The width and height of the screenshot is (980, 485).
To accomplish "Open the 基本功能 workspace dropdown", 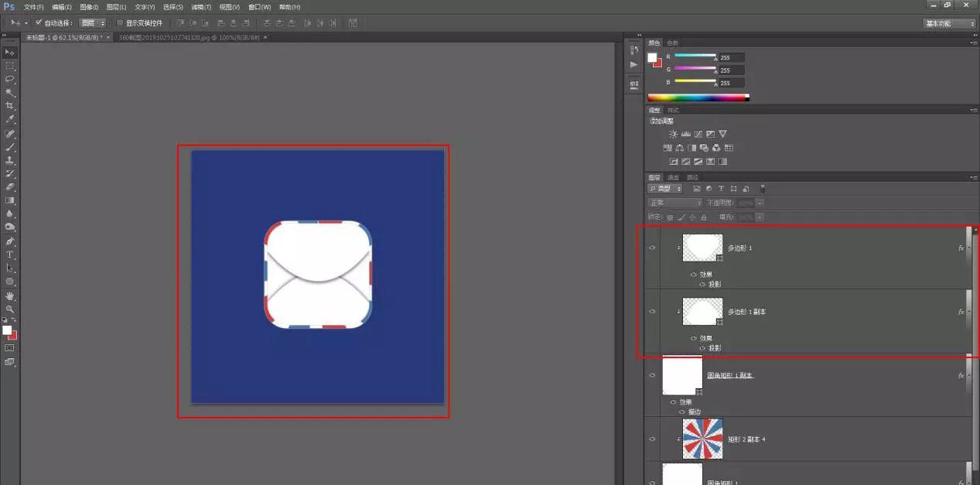I will point(950,23).
